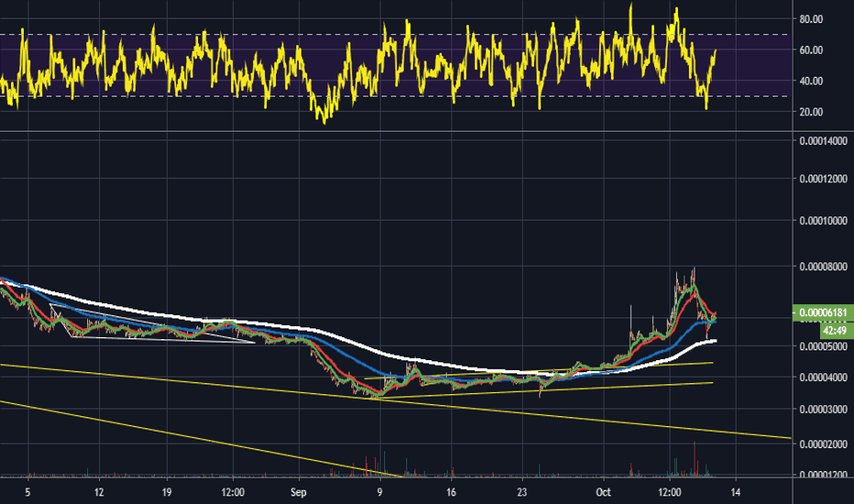Click the 23 date label on time axis
This screenshot has width=854, height=504.
(x=522, y=493)
